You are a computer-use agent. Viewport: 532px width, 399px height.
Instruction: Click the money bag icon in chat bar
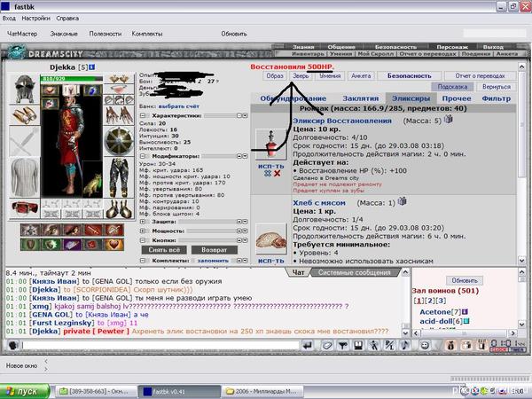click(x=450, y=346)
